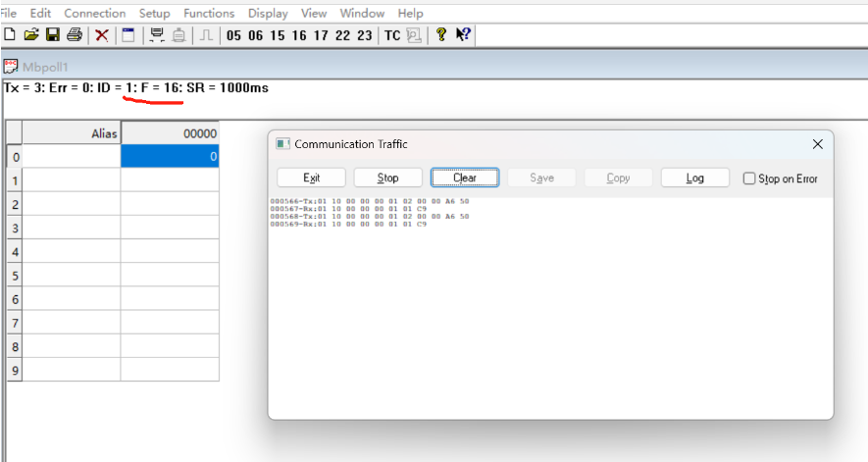Click the communication traffic icon next to TC

click(414, 35)
